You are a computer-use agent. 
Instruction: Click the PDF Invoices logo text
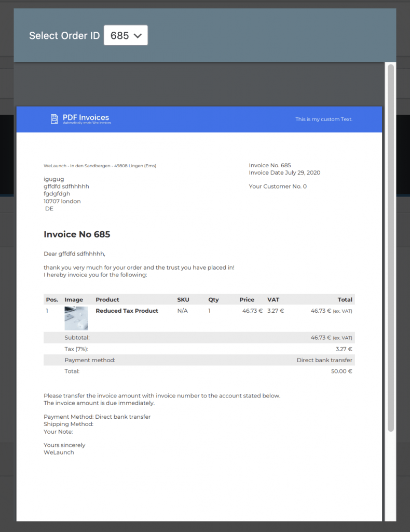pyautogui.click(x=86, y=118)
